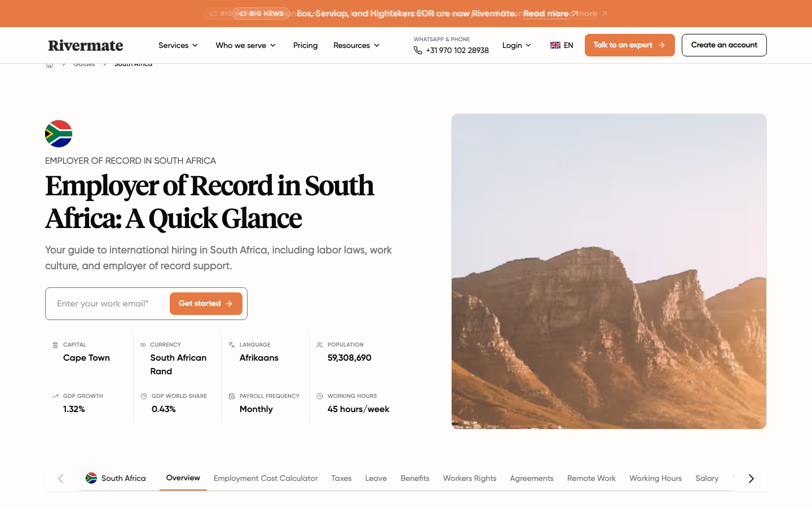This screenshot has height=508, width=812.
Task: Click the Talk to an expert button
Action: tap(629, 45)
